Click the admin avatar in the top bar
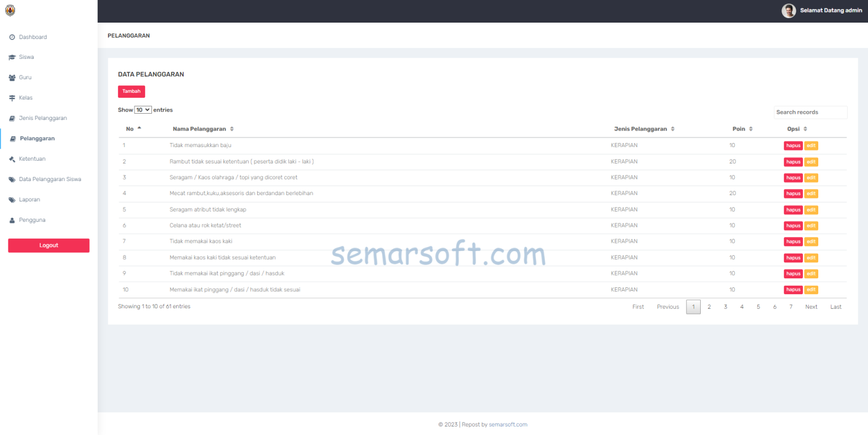 point(789,10)
